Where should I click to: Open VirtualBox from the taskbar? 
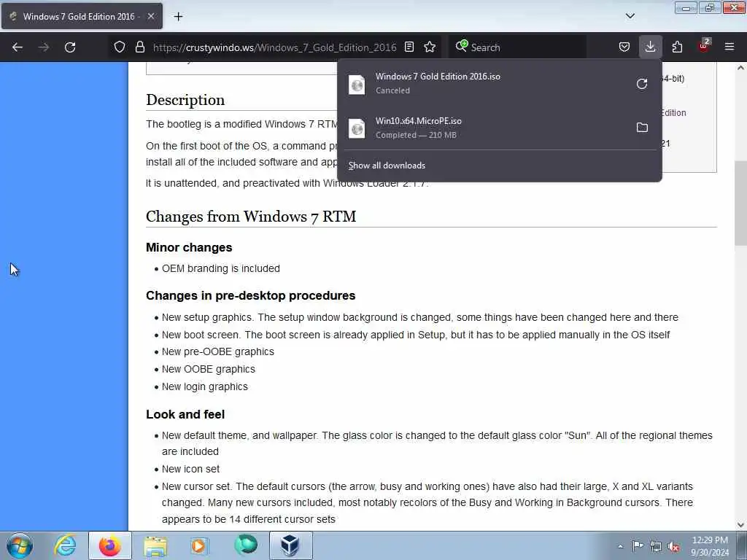[290, 545]
